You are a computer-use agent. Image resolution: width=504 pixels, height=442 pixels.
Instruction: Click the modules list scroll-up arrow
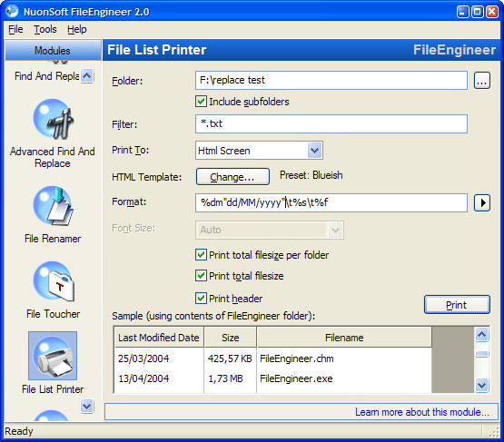click(x=87, y=76)
